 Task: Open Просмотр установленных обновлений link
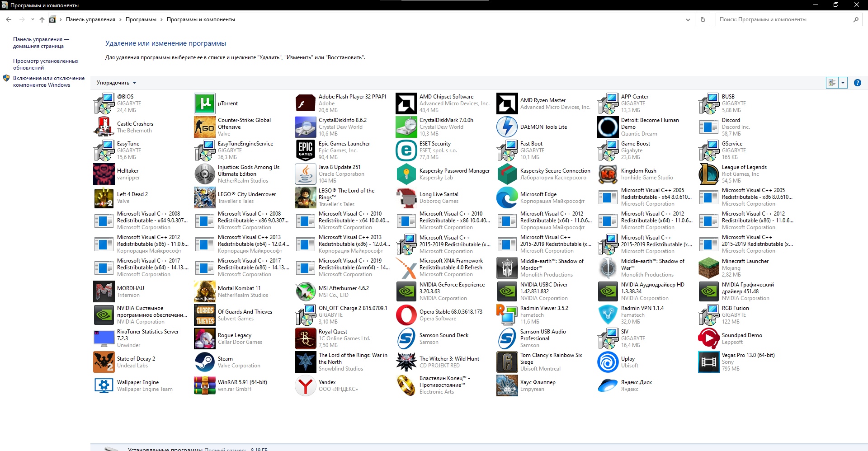[x=46, y=64]
